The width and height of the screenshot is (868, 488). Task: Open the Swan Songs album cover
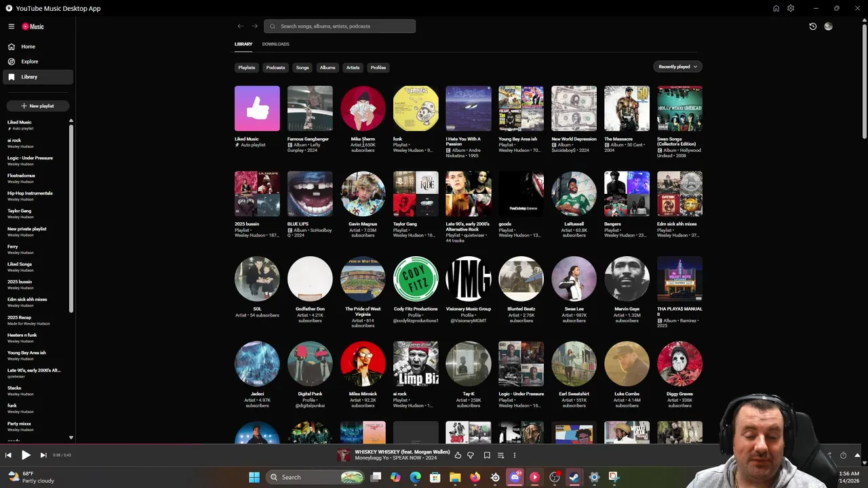[679, 108]
